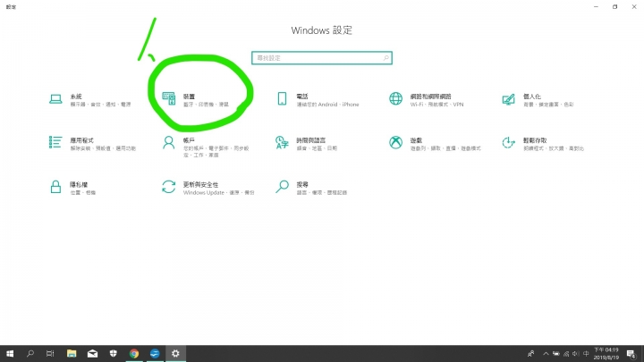Viewport: 644px width, 362px height.
Task: Open the 輕鬆存取 (Ease of Access) icon
Action: pos(508,142)
